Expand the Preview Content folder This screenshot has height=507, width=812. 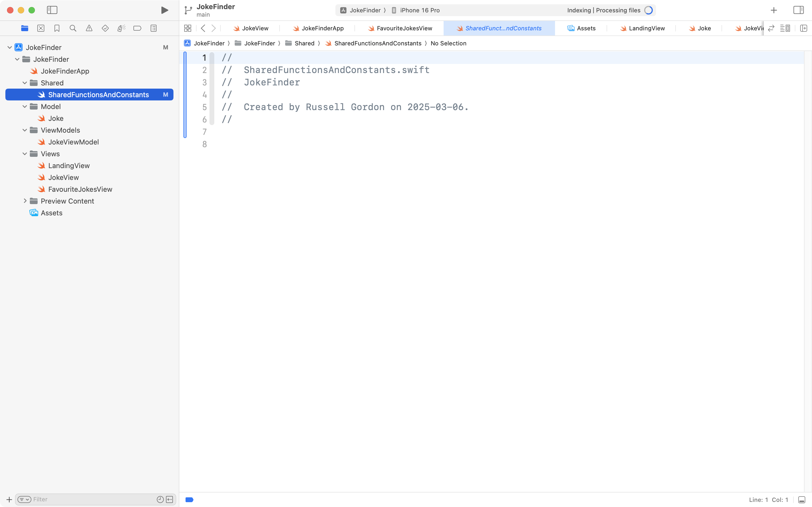click(25, 201)
